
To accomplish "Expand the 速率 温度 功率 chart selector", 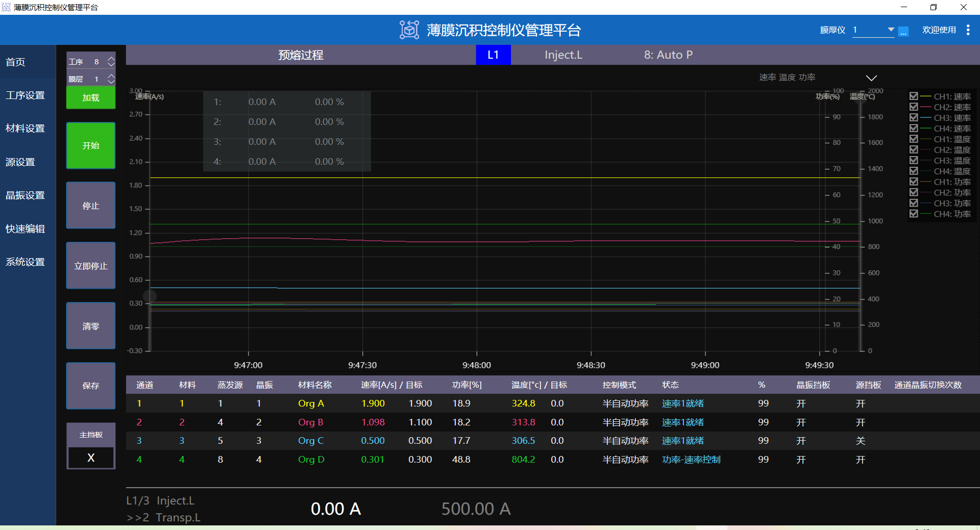I will pos(871,78).
